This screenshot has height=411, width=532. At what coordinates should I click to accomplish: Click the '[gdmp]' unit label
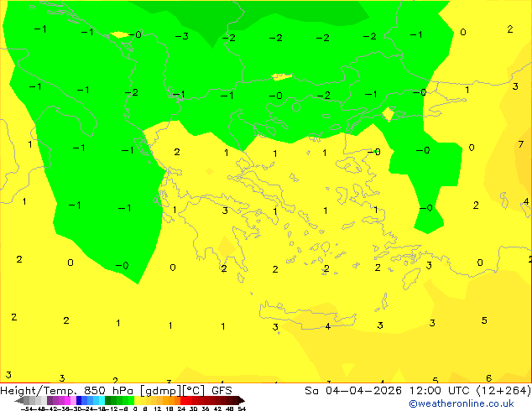click(x=160, y=391)
